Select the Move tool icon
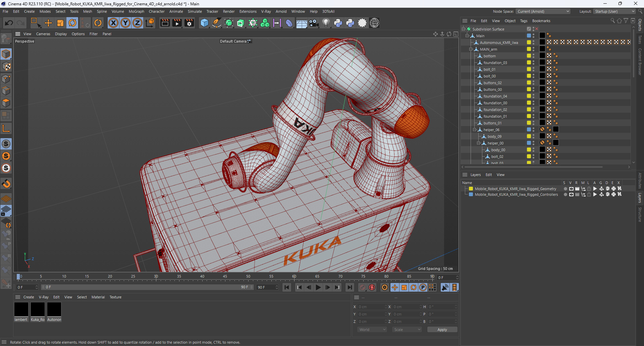The height and width of the screenshot is (346, 644). pyautogui.click(x=48, y=23)
